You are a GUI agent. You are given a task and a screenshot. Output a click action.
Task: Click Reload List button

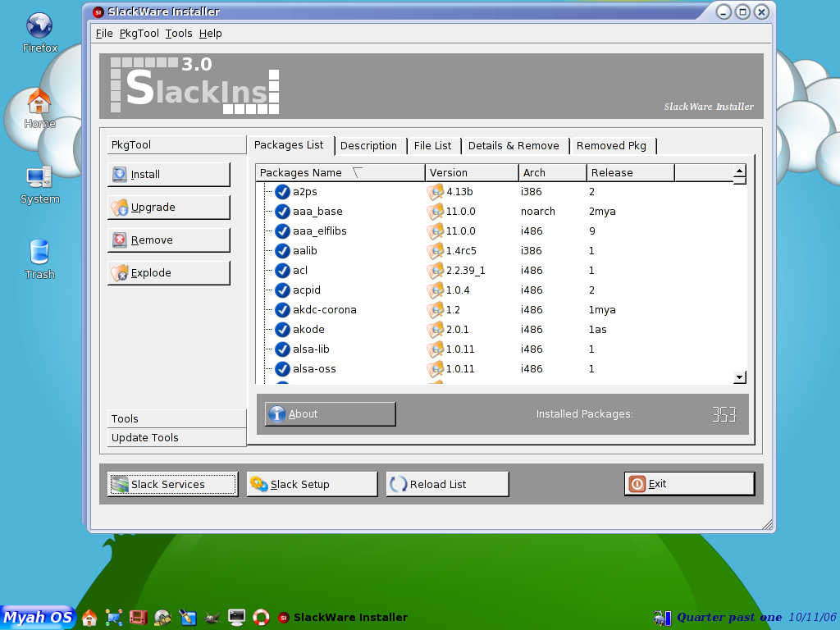click(x=447, y=484)
